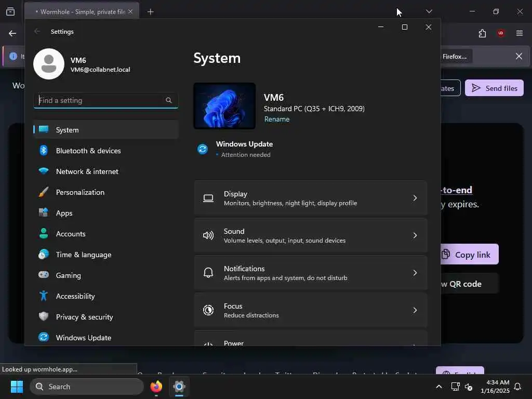Image resolution: width=532 pixels, height=399 pixels.
Task: Open Windows Start menu
Action: pos(17,387)
